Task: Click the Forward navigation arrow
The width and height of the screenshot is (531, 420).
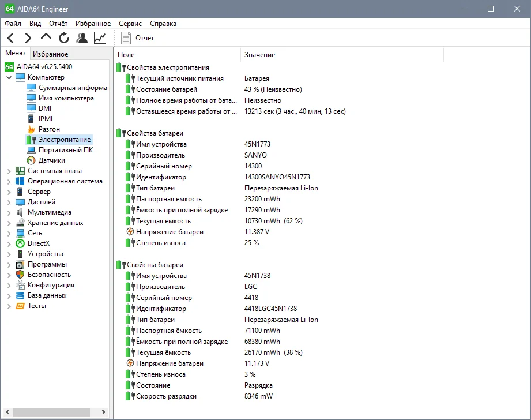Action: tap(28, 38)
